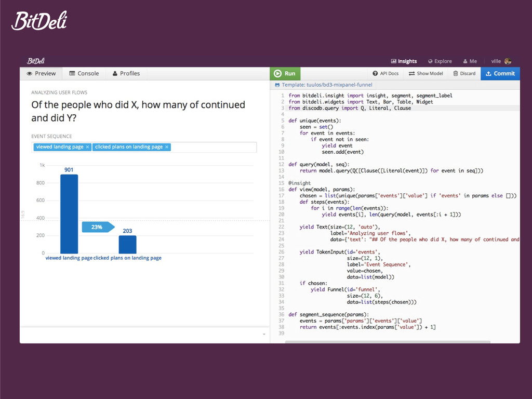Click the arrows icon by Show Model
The height and width of the screenshot is (399, 532).
click(411, 74)
